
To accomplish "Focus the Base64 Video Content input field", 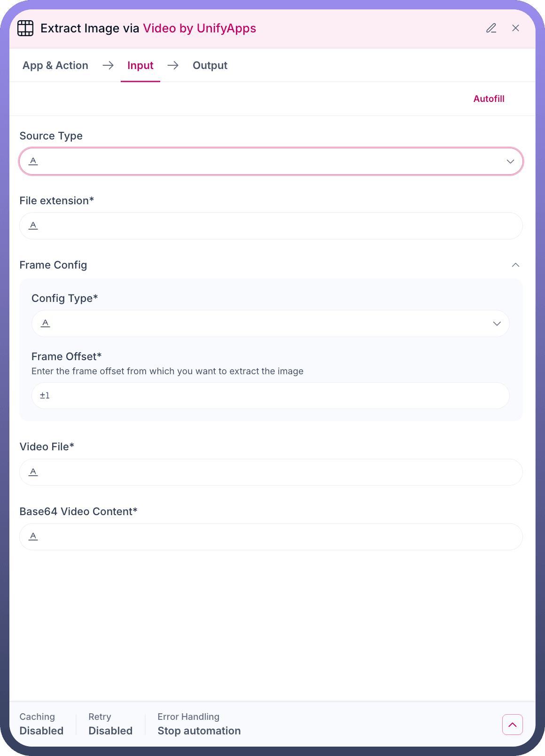I will tap(277, 536).
